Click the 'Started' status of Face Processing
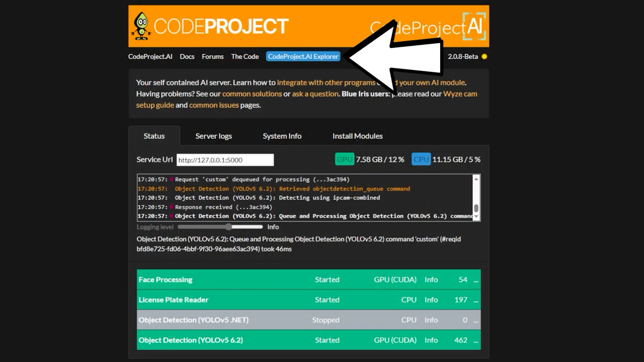 pos(327,280)
